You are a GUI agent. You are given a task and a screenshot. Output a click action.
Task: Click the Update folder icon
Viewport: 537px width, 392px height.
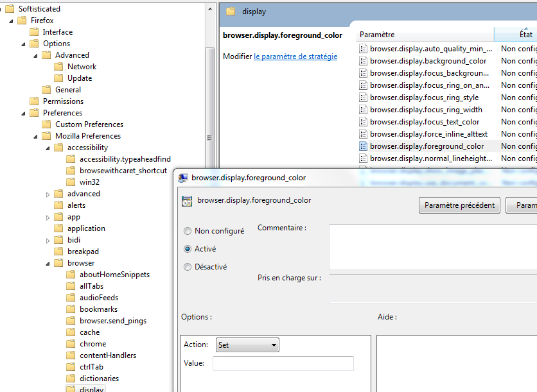coord(58,78)
